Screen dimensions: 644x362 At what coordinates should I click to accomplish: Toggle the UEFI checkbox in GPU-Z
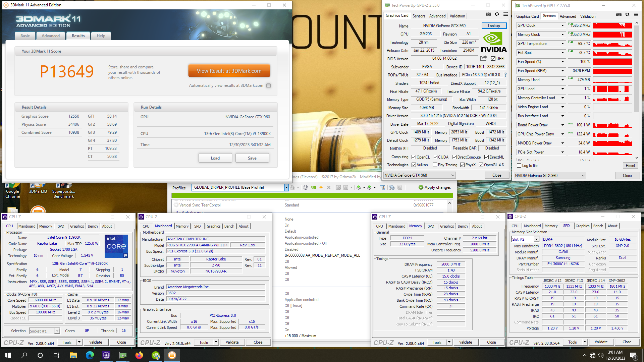tap(493, 58)
